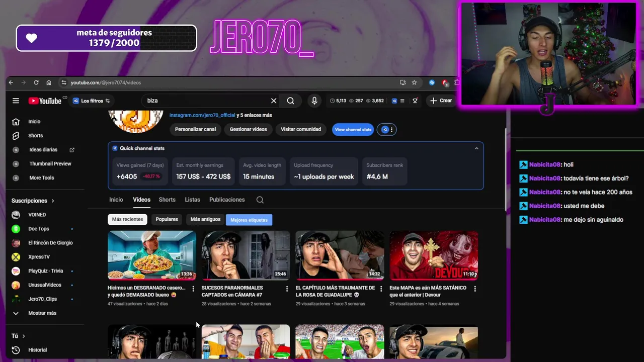644x362 pixels.
Task: Open the Publicaciones channel tab
Action: click(227, 200)
